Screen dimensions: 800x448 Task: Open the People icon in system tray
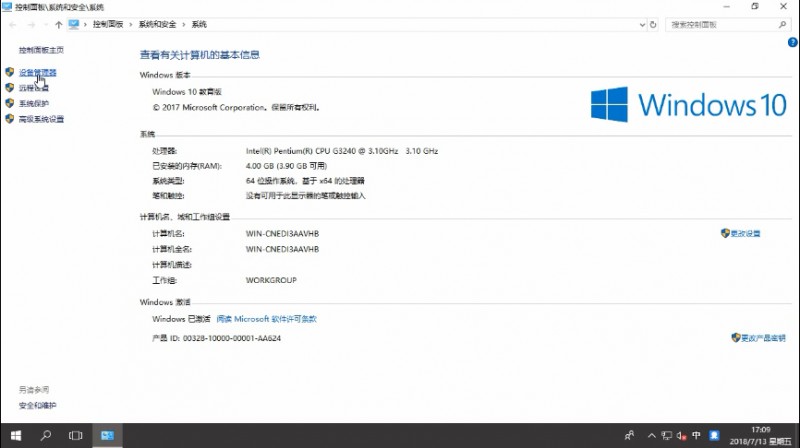(630, 435)
